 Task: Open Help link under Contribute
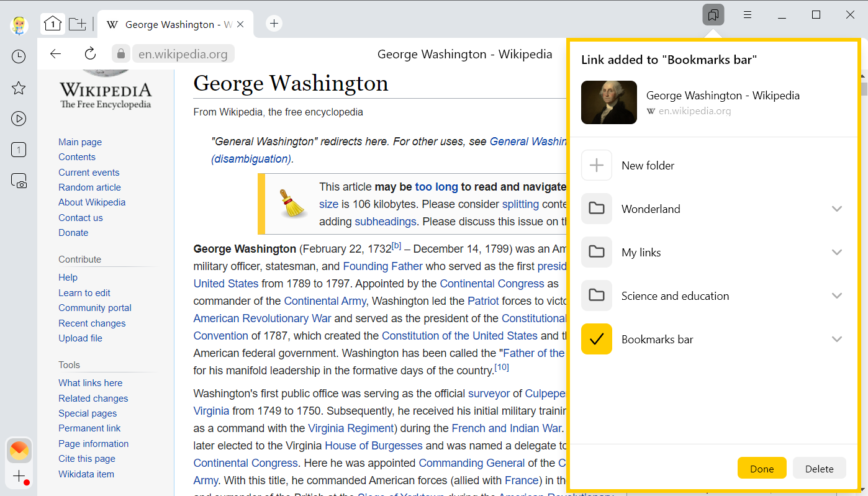coord(68,277)
